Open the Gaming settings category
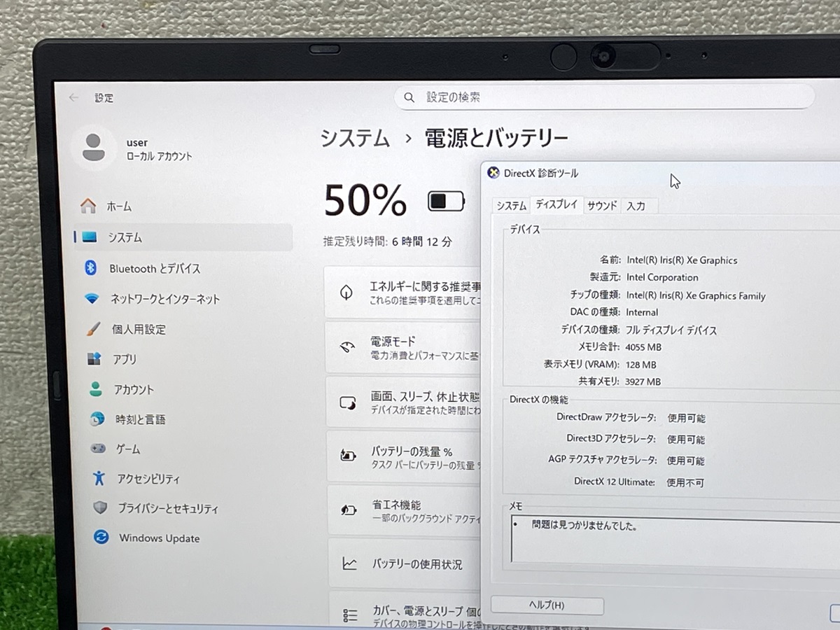 pos(128,449)
